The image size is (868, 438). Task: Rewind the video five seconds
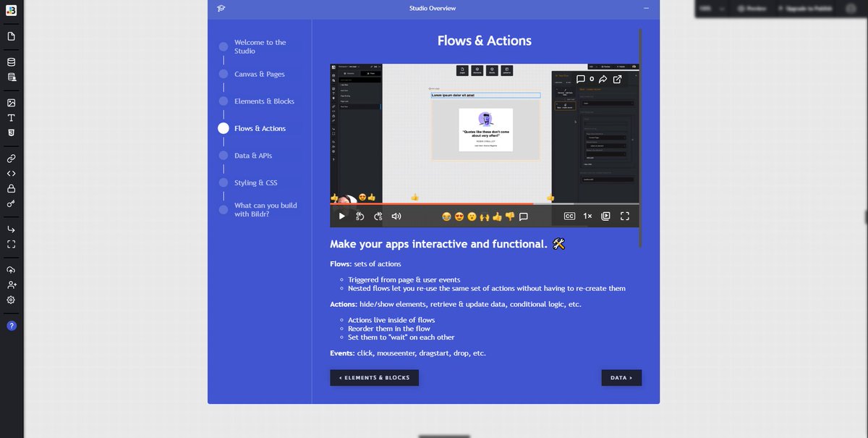[359, 216]
